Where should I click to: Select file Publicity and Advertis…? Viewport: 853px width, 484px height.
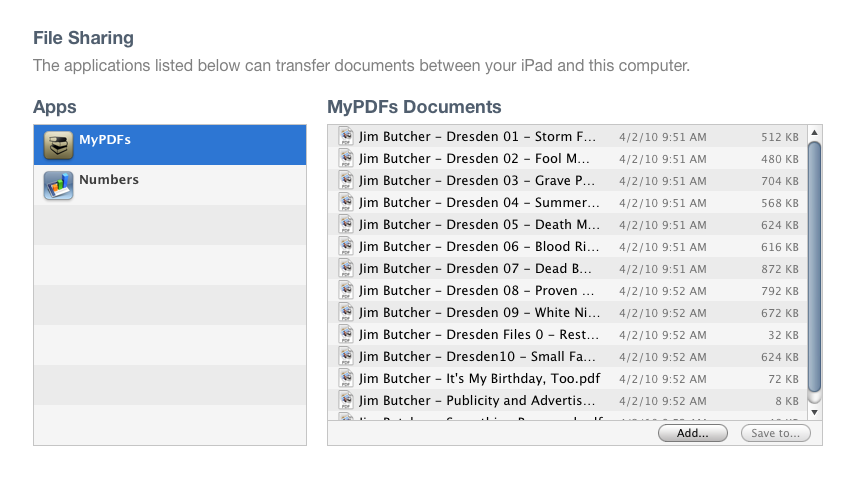(568, 400)
